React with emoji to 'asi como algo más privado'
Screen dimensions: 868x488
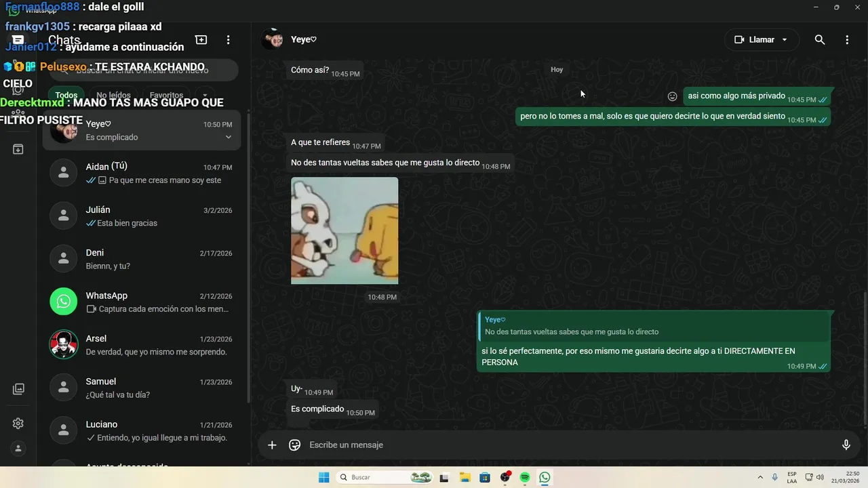673,97
